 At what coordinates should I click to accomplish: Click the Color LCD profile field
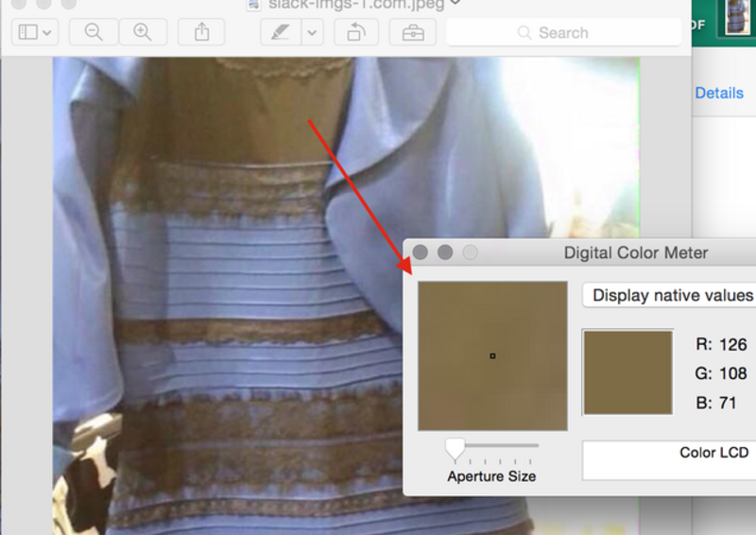tap(669, 459)
